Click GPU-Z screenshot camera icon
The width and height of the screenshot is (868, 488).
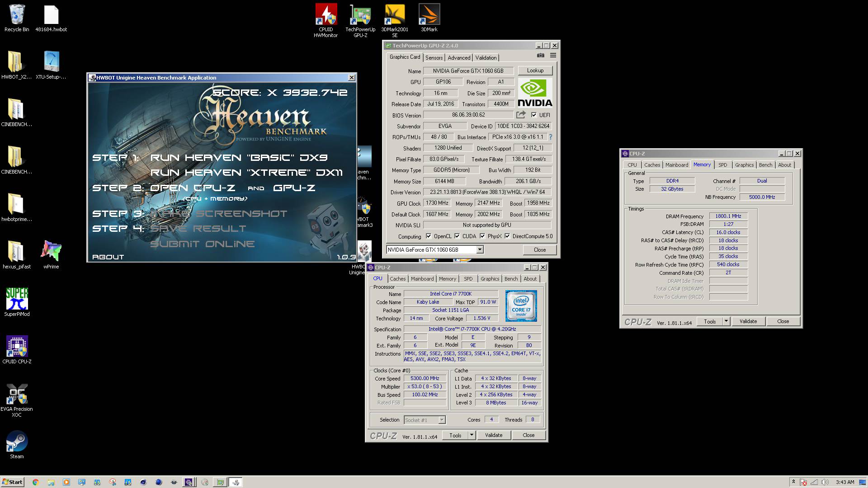[x=540, y=55]
